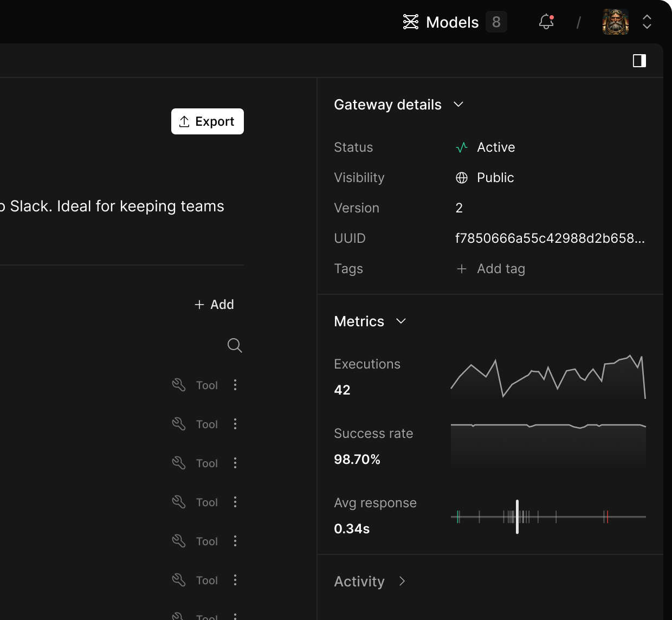Click the Add link above the tool list
Screen dimensions: 672x620
tap(215, 305)
